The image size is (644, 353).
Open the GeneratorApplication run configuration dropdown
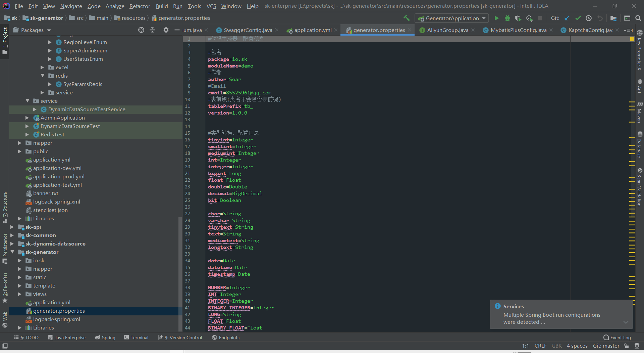tap(451, 18)
